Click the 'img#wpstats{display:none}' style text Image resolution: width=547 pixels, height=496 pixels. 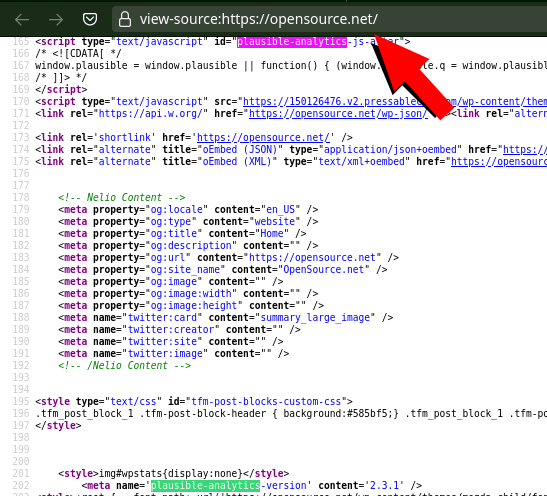(x=171, y=473)
